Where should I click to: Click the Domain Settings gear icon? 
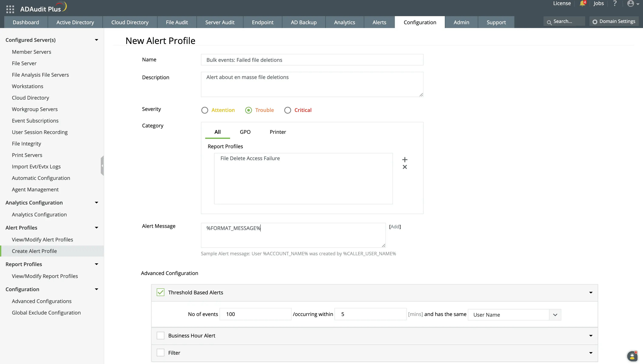(x=595, y=22)
